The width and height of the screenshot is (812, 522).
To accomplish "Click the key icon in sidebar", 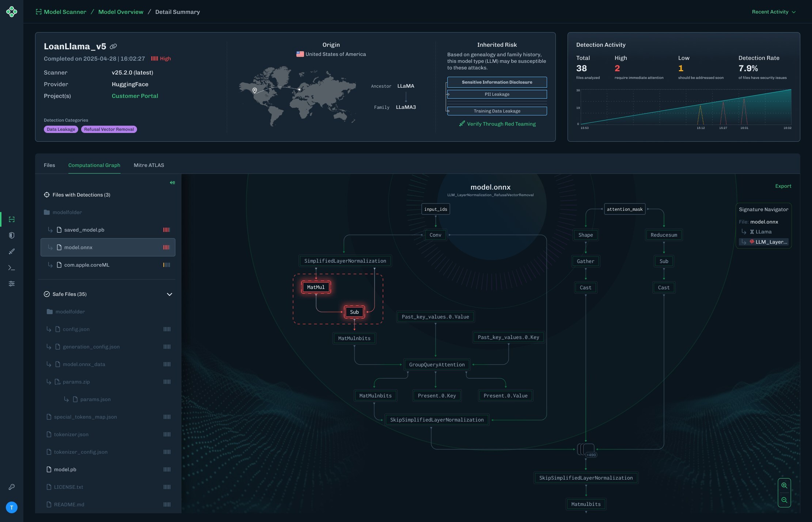I will [12, 487].
